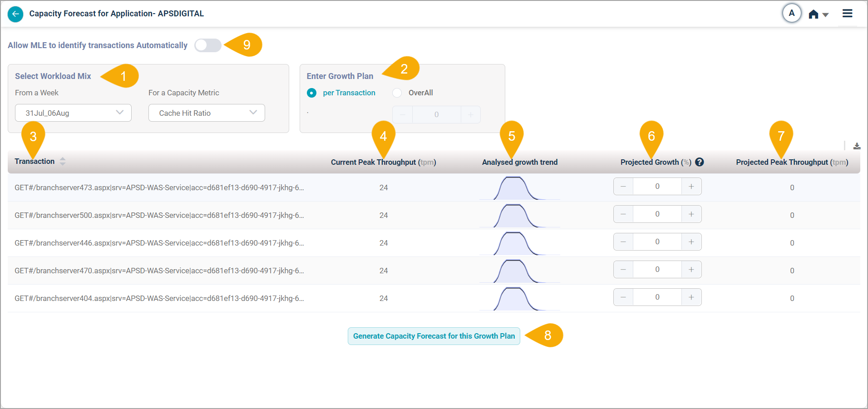Open the user profile avatar A

[x=791, y=13]
